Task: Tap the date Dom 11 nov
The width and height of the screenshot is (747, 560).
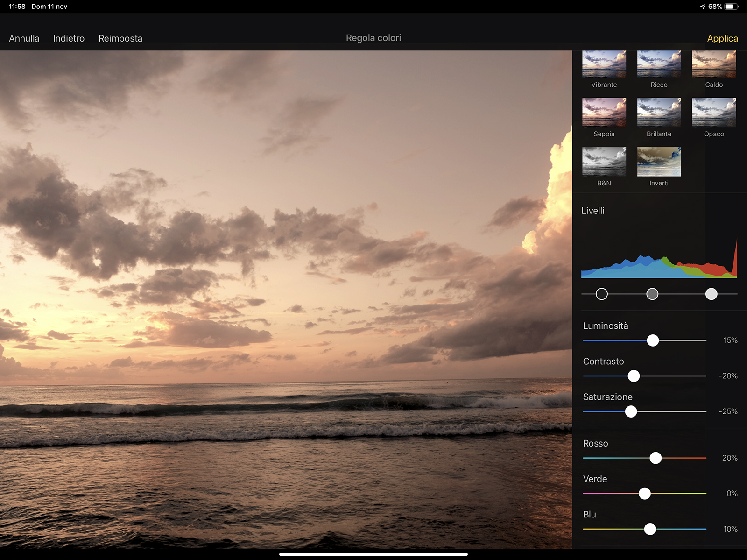Action: pyautogui.click(x=49, y=7)
